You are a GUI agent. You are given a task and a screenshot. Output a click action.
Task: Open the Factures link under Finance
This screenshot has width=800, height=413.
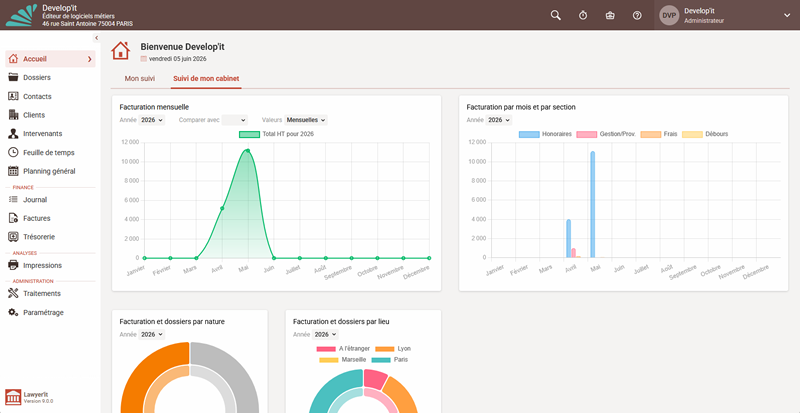coord(37,218)
